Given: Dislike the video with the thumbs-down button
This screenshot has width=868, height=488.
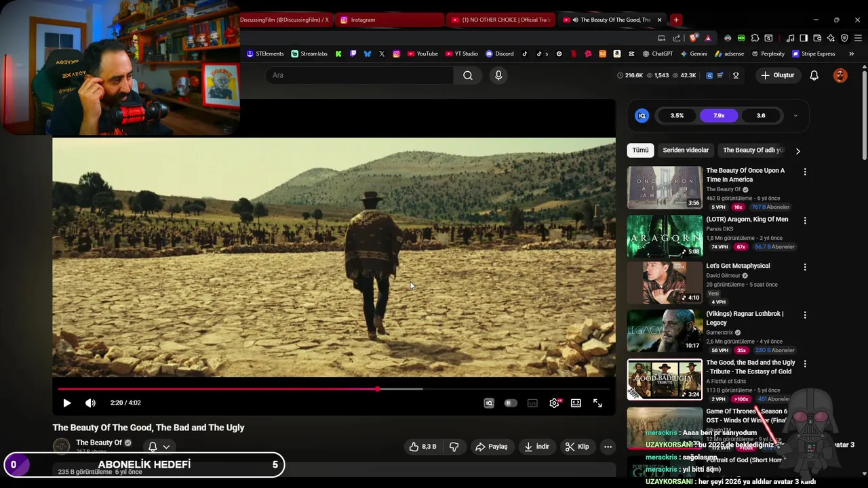Looking at the screenshot, I should [454, 447].
